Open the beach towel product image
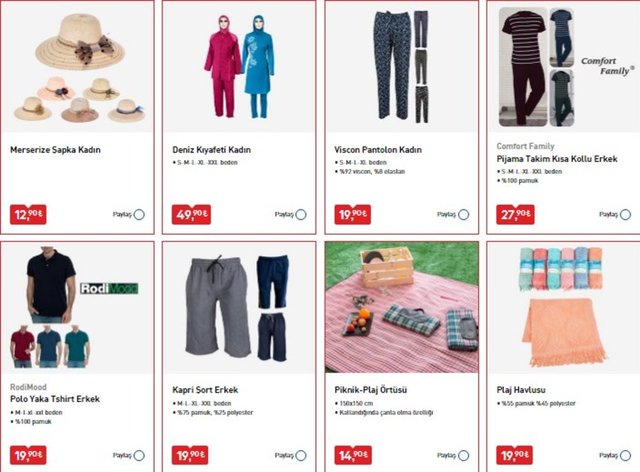640x472 pixels. pyautogui.click(x=564, y=307)
